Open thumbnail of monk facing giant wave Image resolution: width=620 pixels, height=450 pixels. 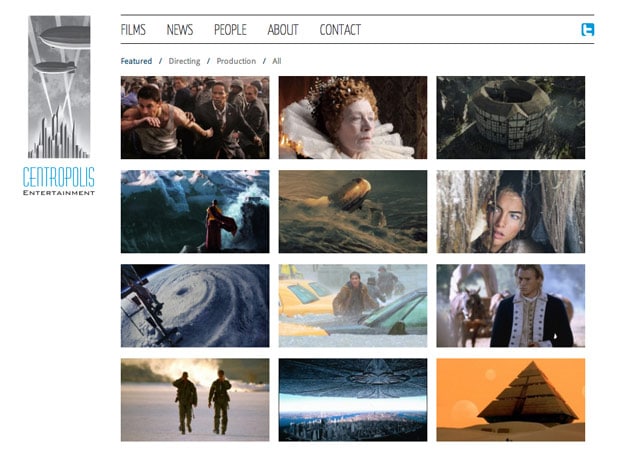(x=195, y=212)
